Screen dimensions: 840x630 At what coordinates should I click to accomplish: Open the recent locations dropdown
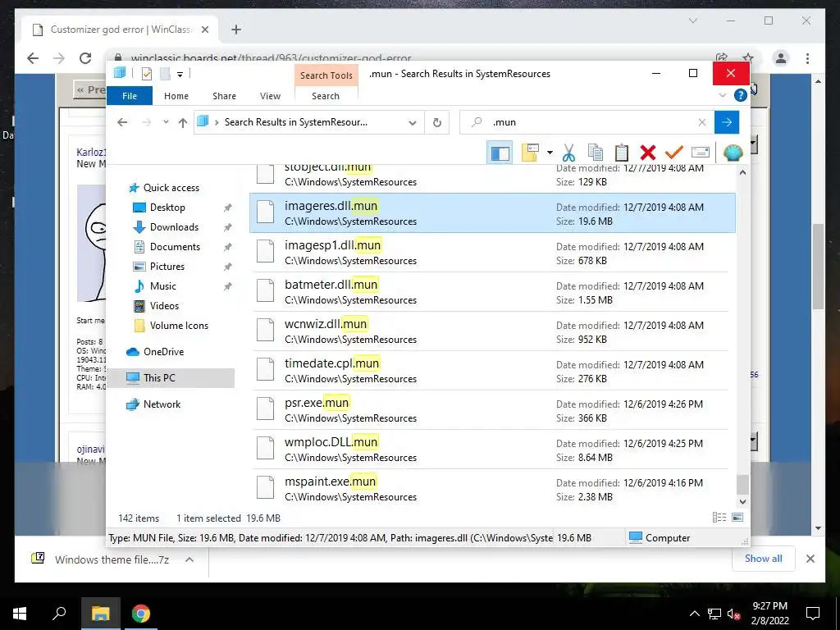point(166,122)
